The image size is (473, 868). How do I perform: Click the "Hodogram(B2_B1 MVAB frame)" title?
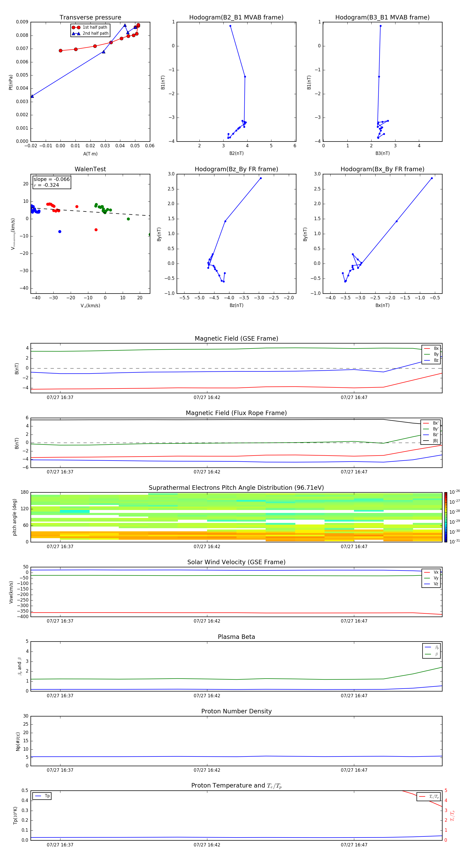tap(236, 17)
